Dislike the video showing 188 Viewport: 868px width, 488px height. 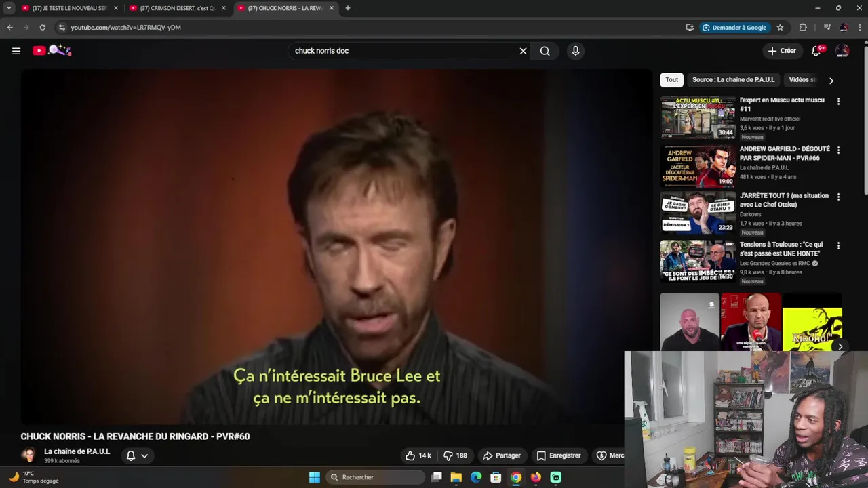(456, 455)
